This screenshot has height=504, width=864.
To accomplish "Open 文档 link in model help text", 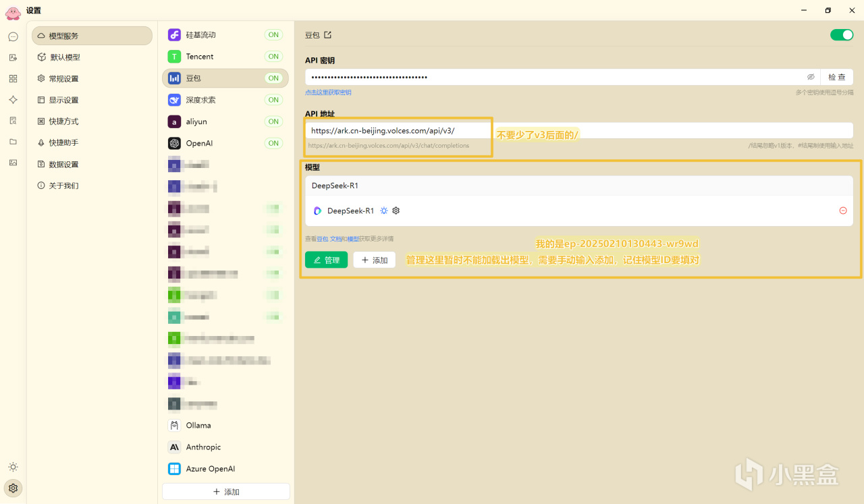I will 335,239.
